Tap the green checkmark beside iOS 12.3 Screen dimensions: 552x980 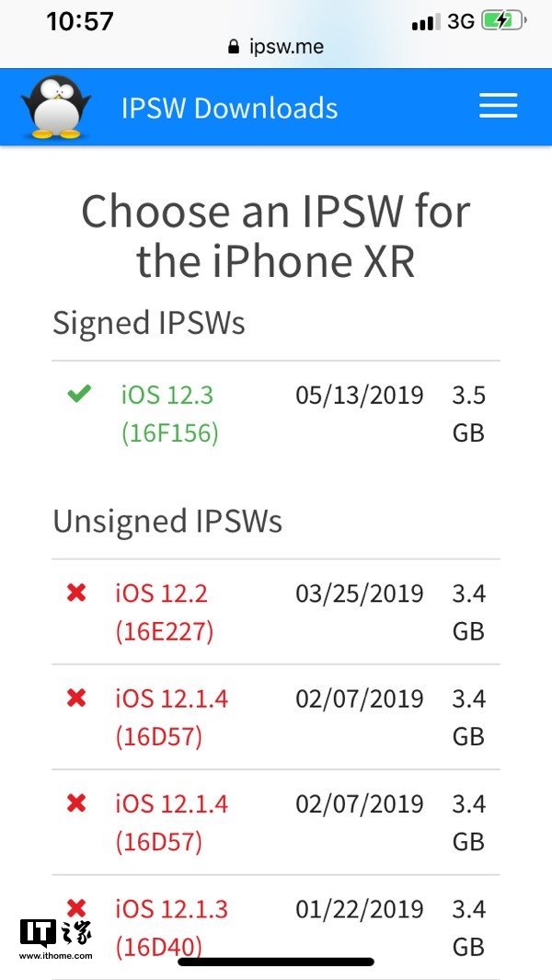tap(79, 395)
